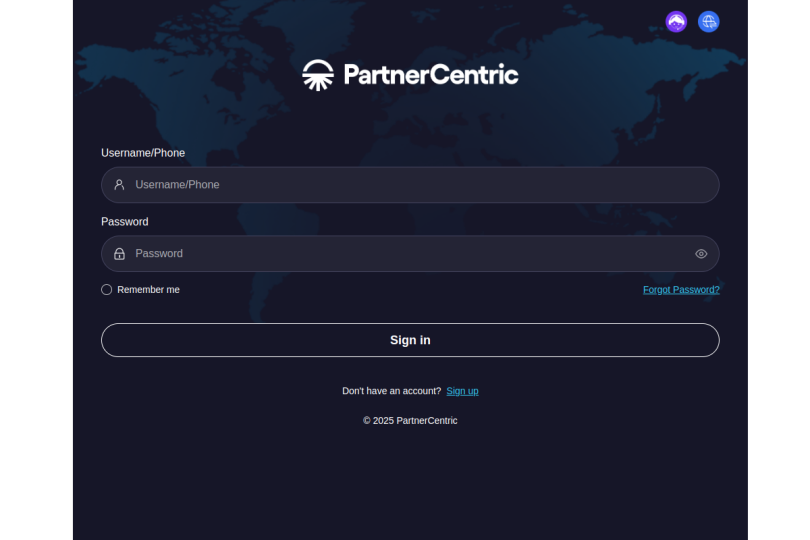Follow the Sign up link

pos(462,391)
